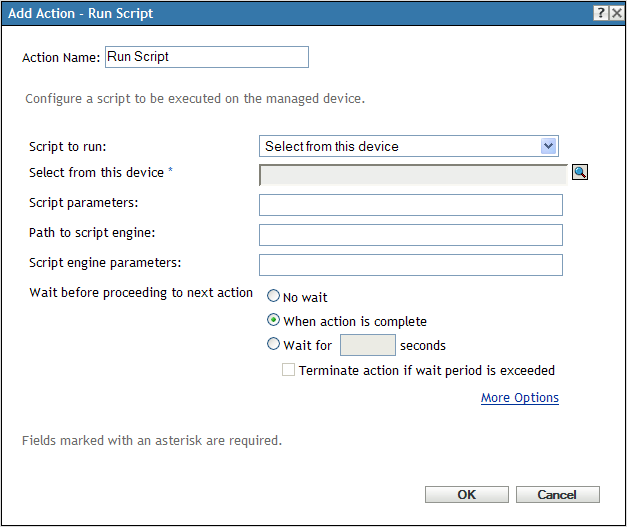
Task: Click the Cancel button
Action: pos(557,494)
